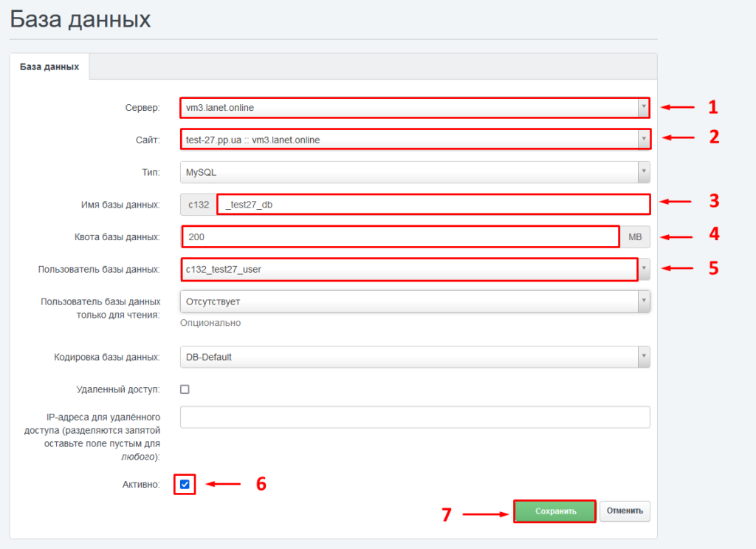Click the database name field with _test27_db

[433, 205]
